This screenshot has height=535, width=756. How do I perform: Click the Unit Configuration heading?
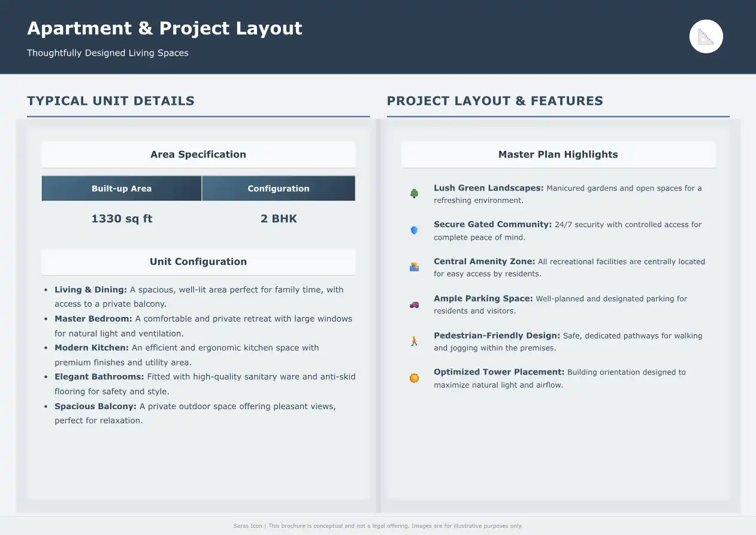click(198, 262)
